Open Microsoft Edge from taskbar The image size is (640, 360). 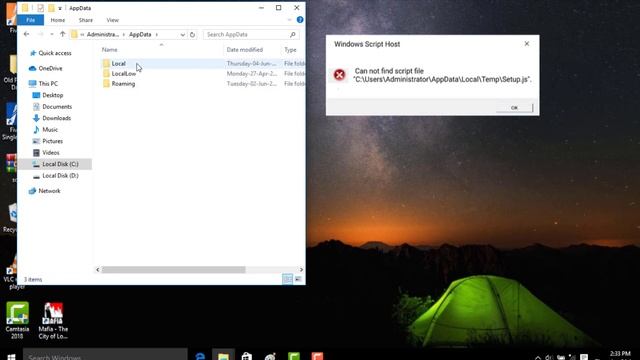click(x=200, y=356)
